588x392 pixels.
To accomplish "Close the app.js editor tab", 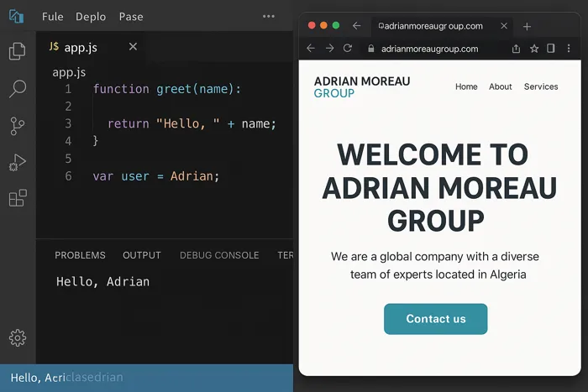I will (x=133, y=46).
